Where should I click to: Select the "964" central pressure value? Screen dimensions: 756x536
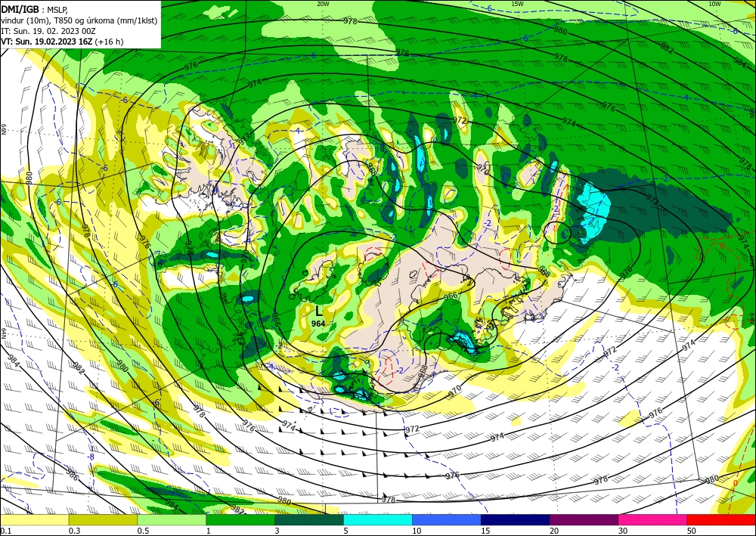[318, 324]
